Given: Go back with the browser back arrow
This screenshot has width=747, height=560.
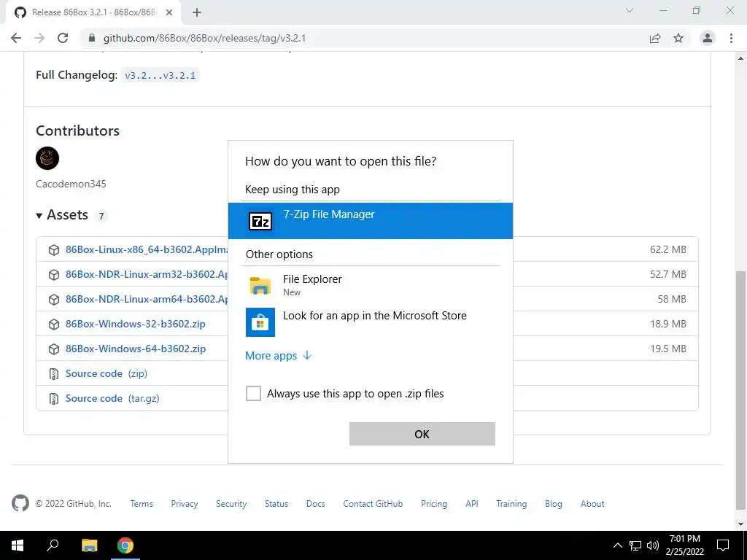Looking at the screenshot, I should [16, 38].
